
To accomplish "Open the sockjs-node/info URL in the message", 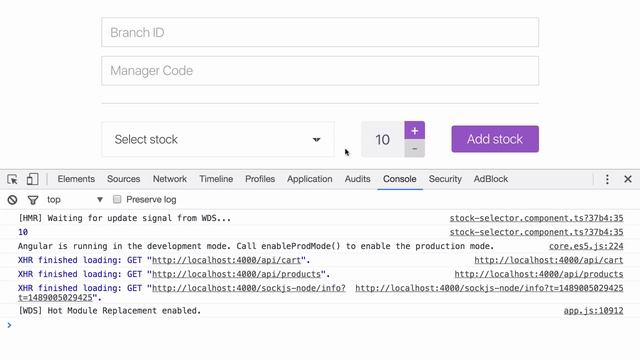I will [249, 288].
